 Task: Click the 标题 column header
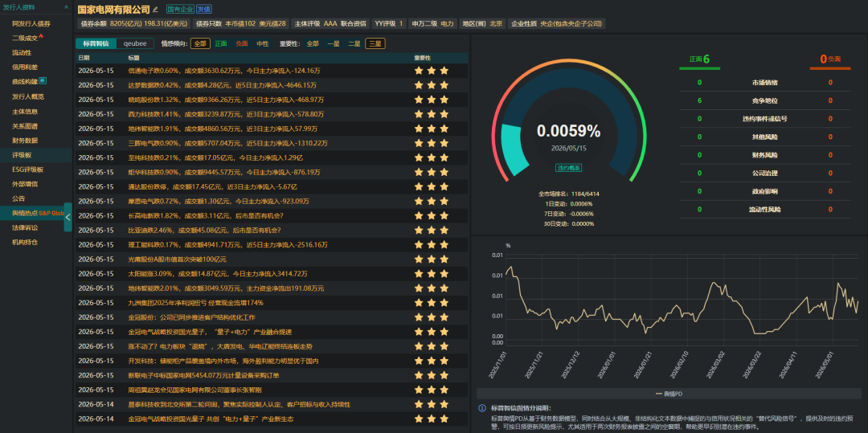tap(133, 58)
